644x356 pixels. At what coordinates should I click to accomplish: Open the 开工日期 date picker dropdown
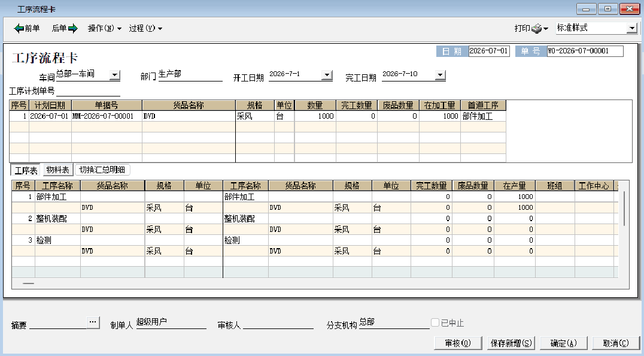(x=327, y=75)
